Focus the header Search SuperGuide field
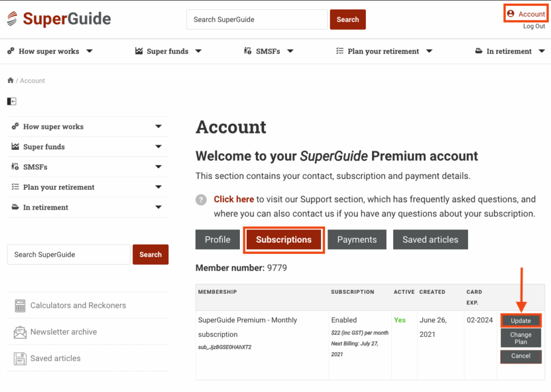The width and height of the screenshot is (551, 392). (257, 19)
